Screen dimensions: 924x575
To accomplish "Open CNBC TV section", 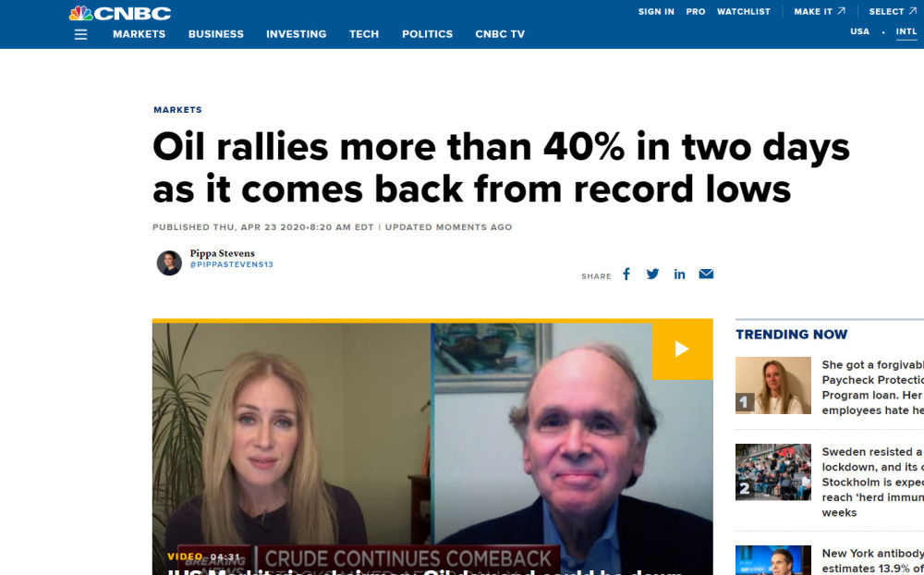I will coord(500,34).
